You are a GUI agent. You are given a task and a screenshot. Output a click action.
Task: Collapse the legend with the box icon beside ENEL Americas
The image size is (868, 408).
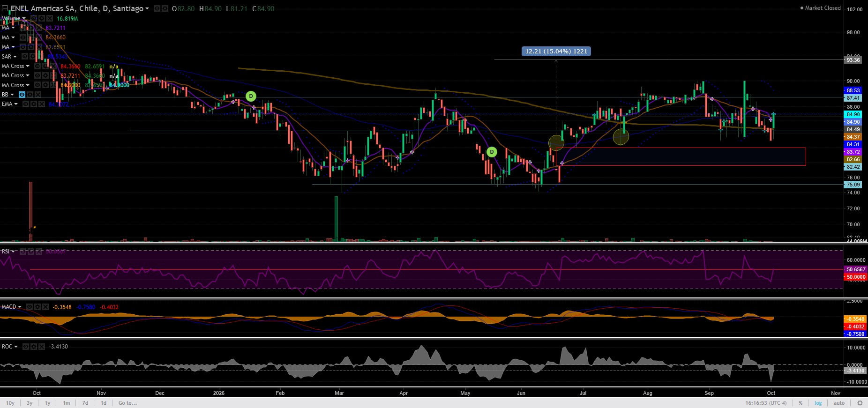click(5, 8)
